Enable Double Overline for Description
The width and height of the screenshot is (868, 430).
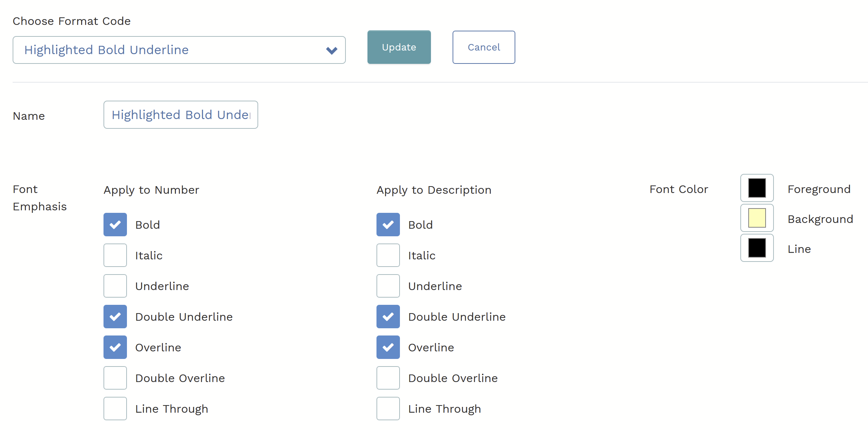[x=388, y=378]
